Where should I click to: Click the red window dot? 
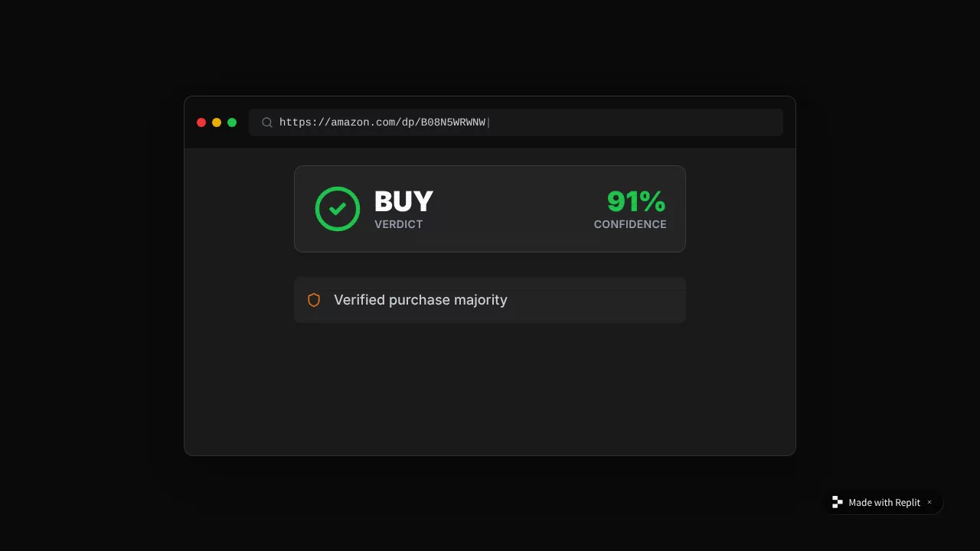coord(201,122)
